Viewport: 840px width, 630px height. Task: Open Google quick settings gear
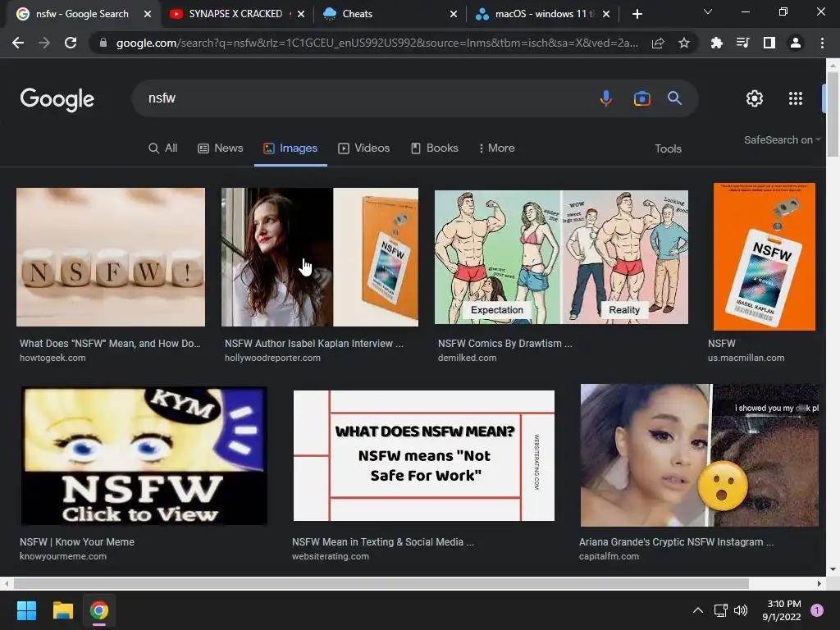[x=755, y=98]
